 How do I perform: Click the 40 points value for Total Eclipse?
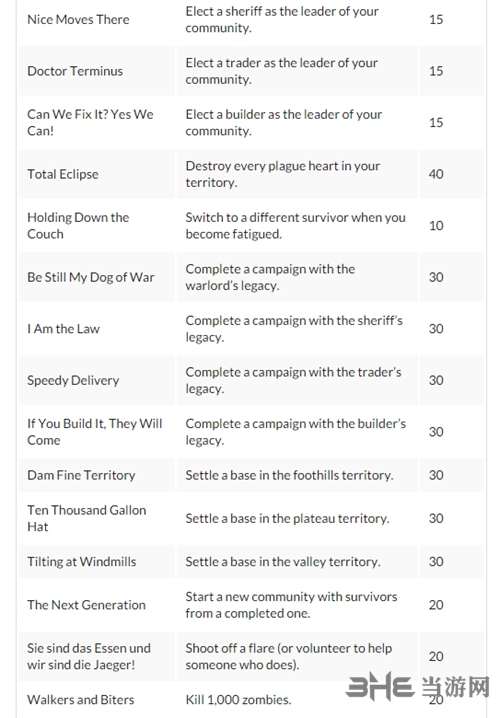[436, 174]
